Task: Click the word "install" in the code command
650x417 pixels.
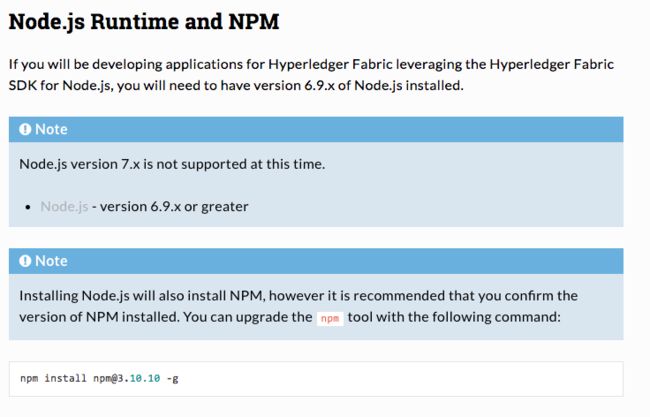Action: tap(65, 378)
